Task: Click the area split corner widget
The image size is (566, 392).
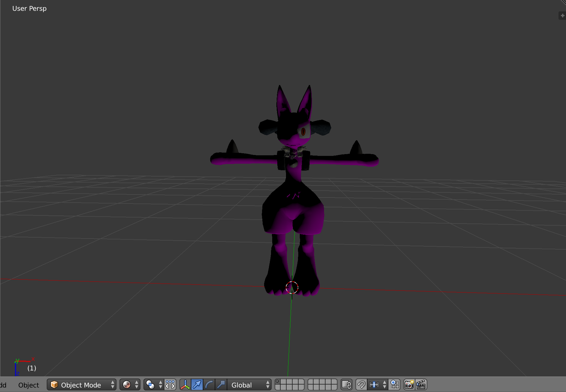Action: pos(563,2)
